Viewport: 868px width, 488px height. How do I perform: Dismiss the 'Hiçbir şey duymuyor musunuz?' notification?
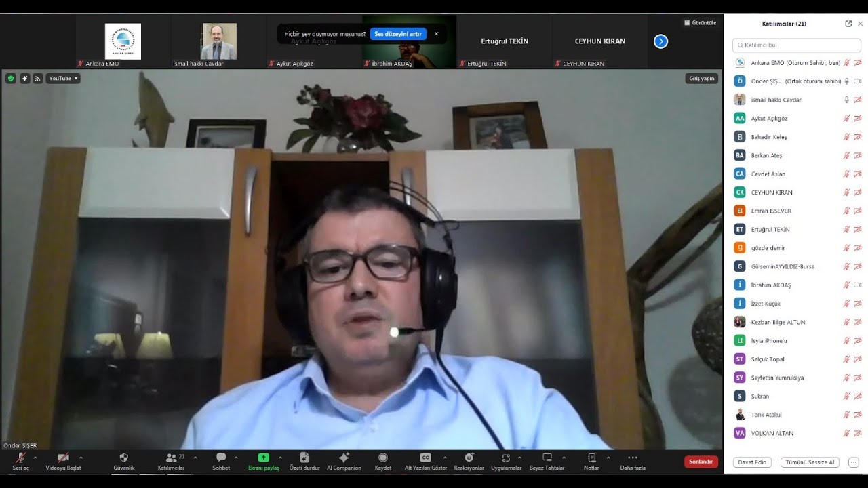436,34
